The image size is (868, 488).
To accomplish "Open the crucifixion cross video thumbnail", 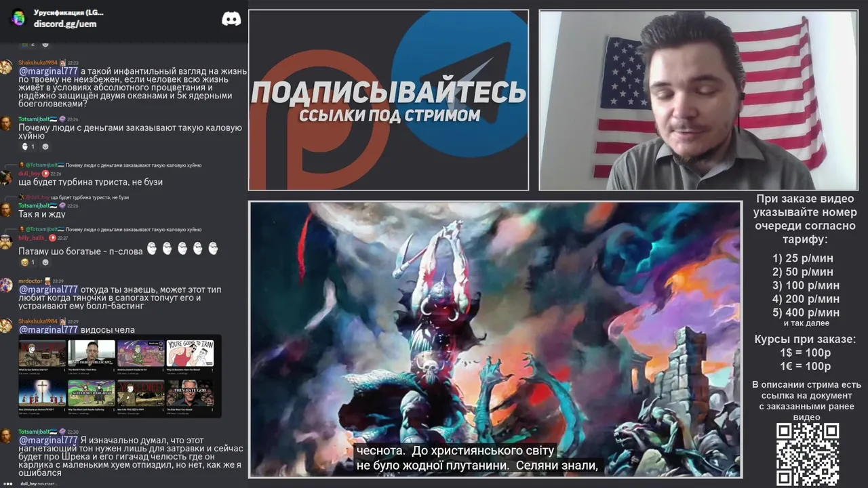I will (42, 392).
